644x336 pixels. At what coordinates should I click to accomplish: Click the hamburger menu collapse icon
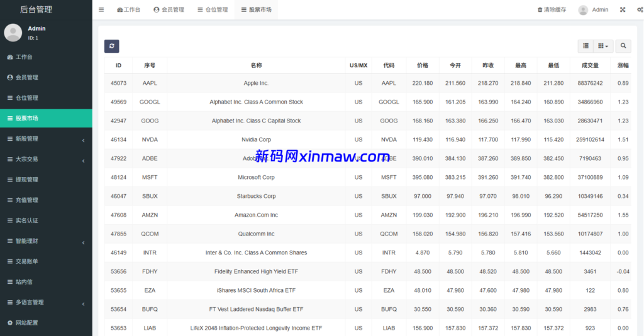[x=101, y=9]
